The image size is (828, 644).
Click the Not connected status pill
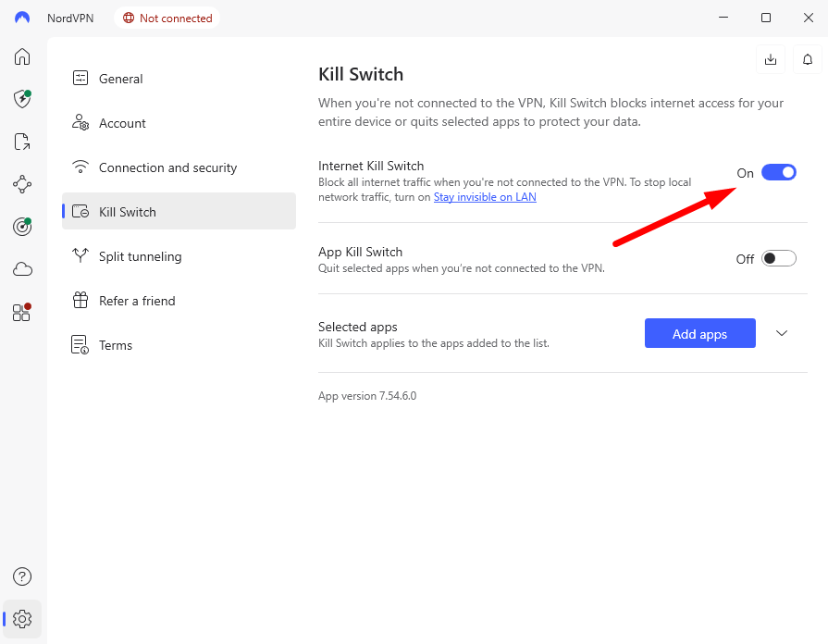(167, 18)
